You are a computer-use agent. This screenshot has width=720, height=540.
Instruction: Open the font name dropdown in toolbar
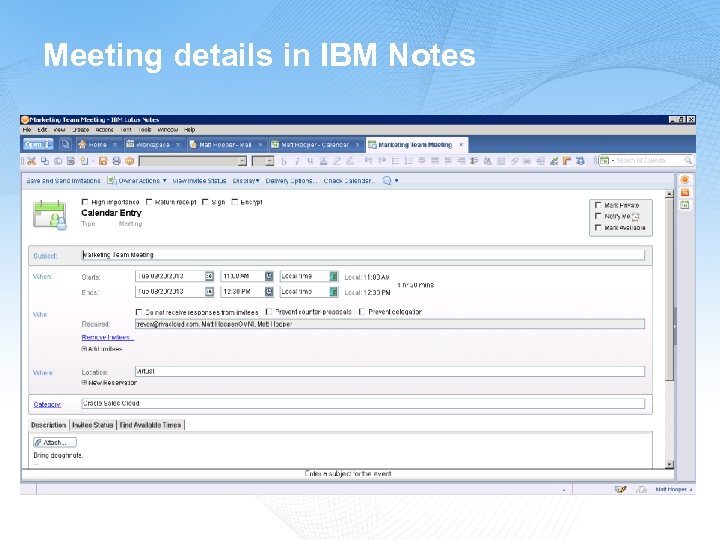point(242,161)
